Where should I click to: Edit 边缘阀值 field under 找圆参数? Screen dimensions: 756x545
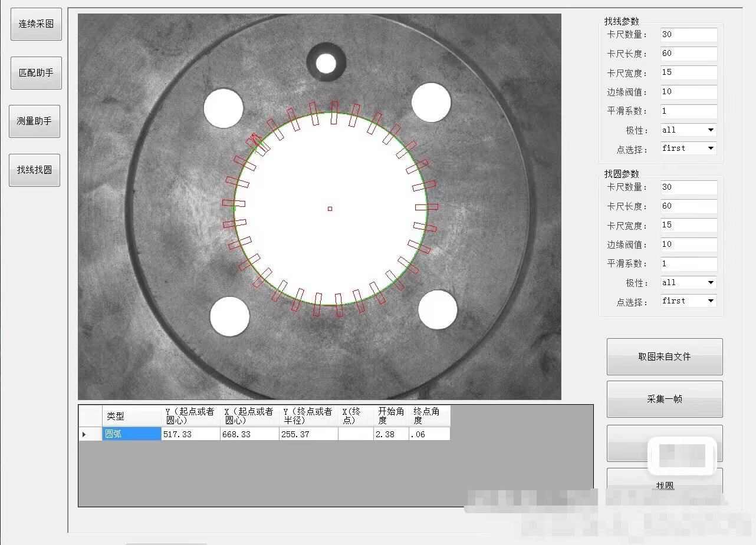click(689, 245)
